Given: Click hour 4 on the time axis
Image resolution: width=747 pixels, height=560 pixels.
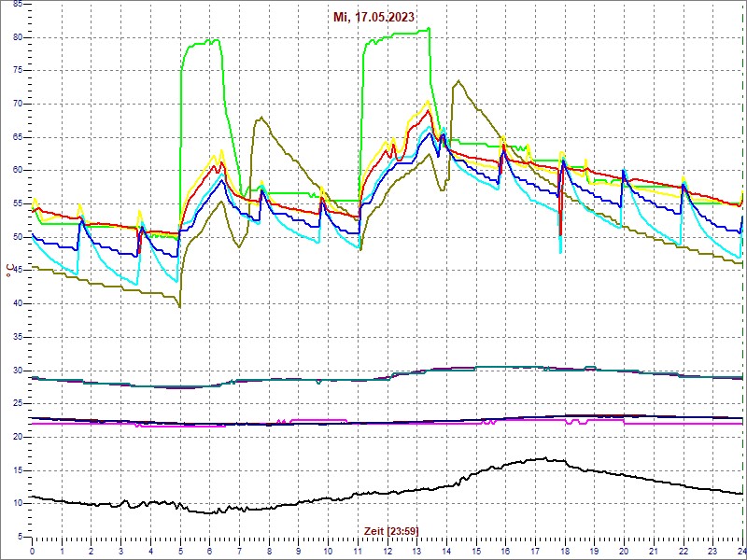Looking at the screenshot, I should [150, 550].
